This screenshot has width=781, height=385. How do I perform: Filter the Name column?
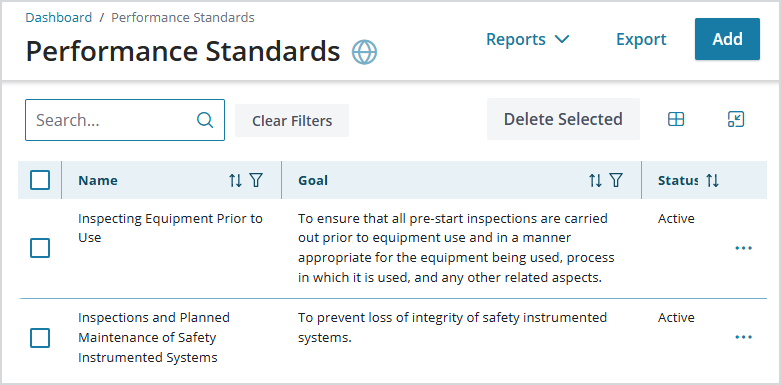(x=256, y=180)
